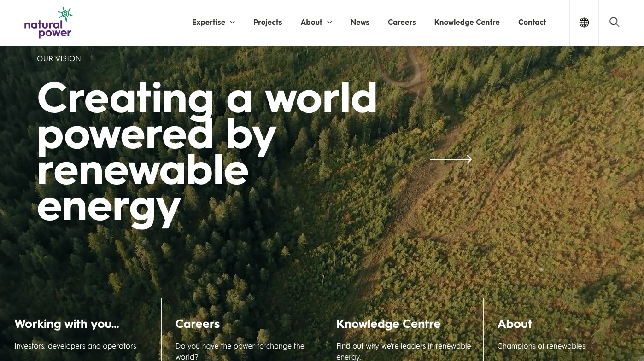
Task: Expand the Expertise dropdown chevron
Action: click(233, 22)
